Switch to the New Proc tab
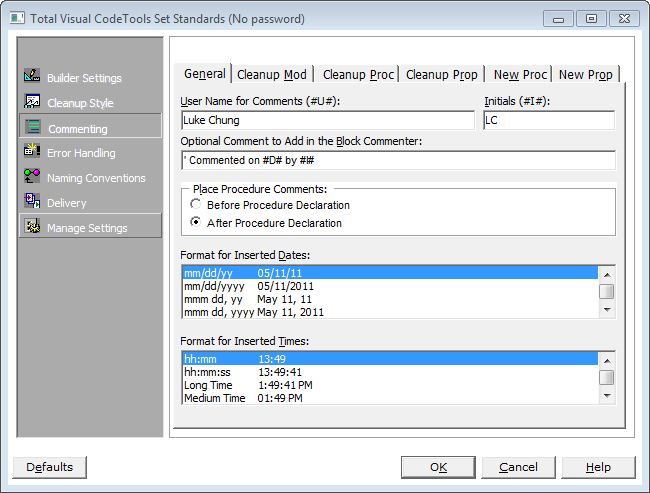650x493 pixels. tap(520, 75)
